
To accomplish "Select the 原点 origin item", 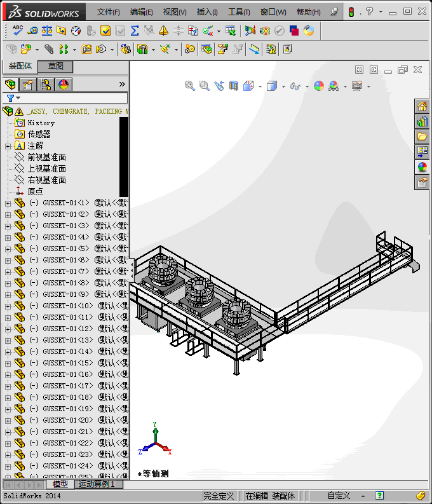I will click(35, 191).
